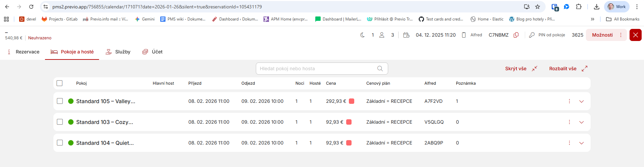Screen dimensions: 644x167
Task: Click the PIN od pokoje key icon
Action: coord(532,35)
